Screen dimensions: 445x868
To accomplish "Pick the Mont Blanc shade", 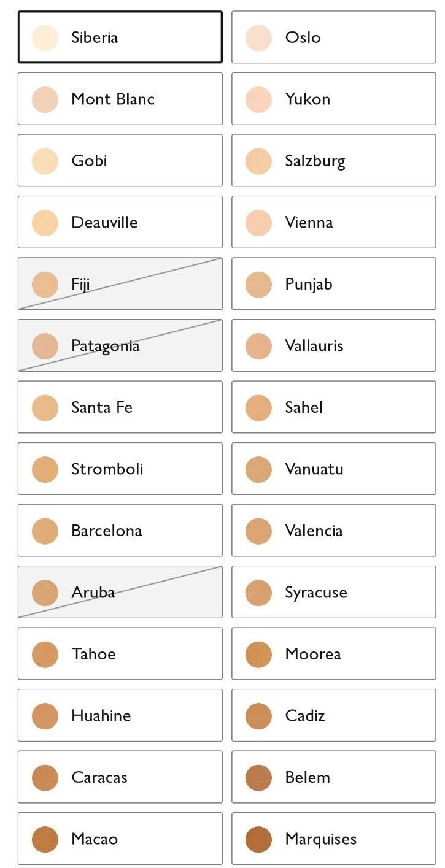I will tap(120, 99).
